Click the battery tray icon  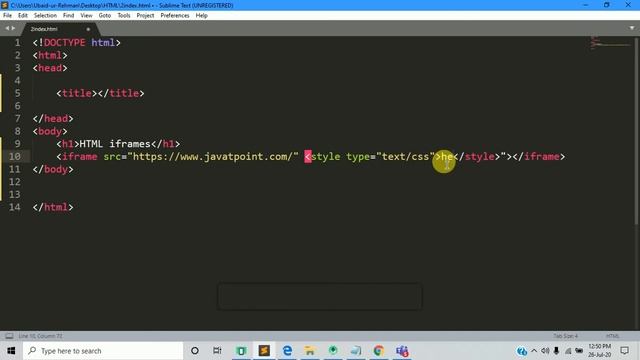(x=579, y=351)
